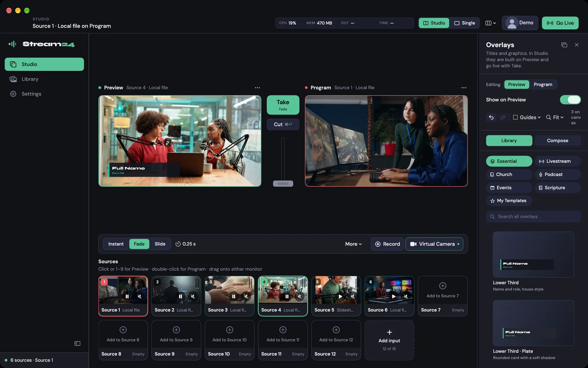Select the Livestream overlay category
Image resolution: width=588 pixels, height=368 pixels.
click(557, 161)
